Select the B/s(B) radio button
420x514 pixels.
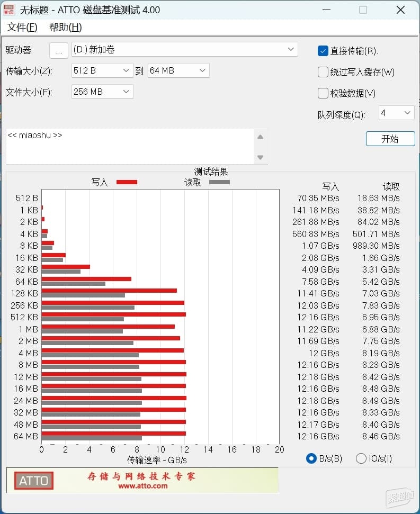coord(311,458)
